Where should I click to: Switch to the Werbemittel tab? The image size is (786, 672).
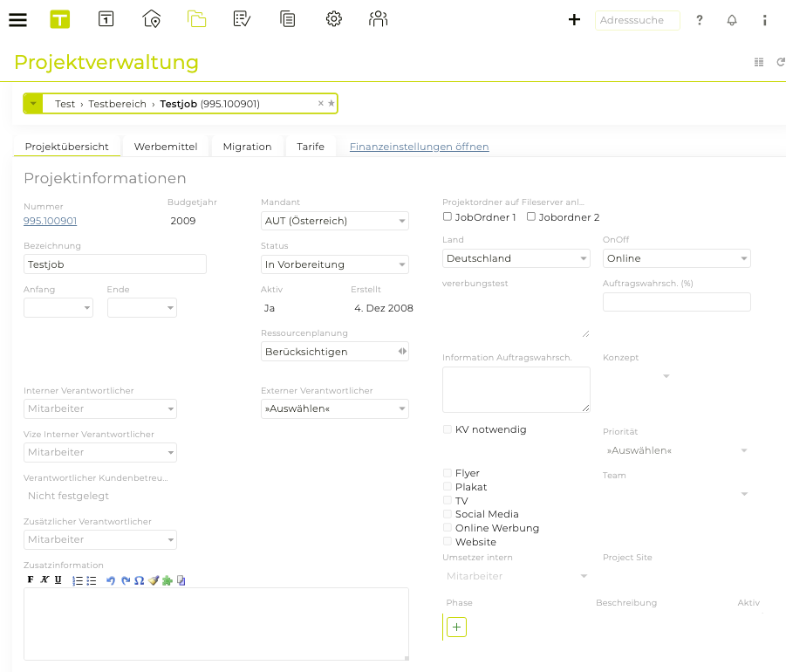click(x=166, y=147)
